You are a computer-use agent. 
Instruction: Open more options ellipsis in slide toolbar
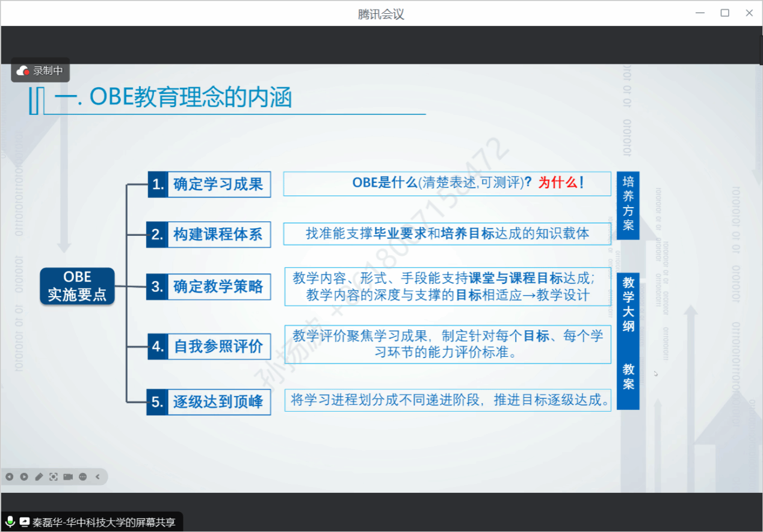click(83, 477)
